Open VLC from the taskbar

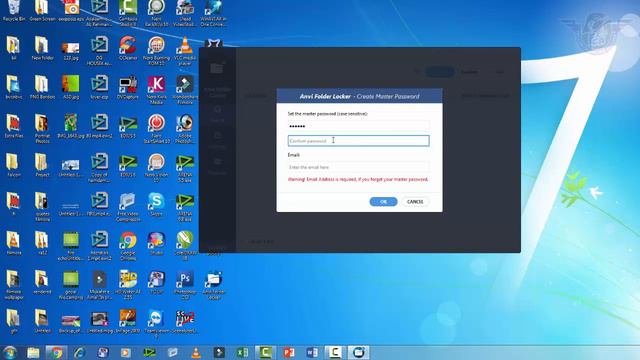click(x=196, y=353)
